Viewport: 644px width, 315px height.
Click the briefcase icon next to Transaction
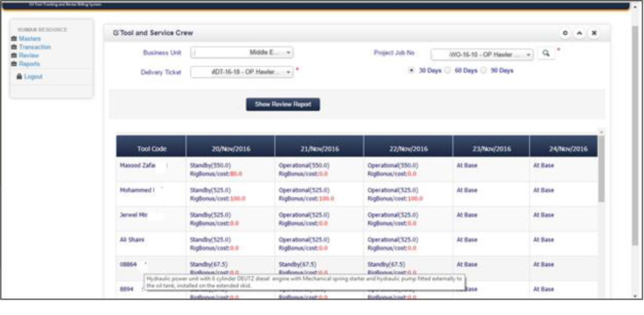pyautogui.click(x=14, y=48)
